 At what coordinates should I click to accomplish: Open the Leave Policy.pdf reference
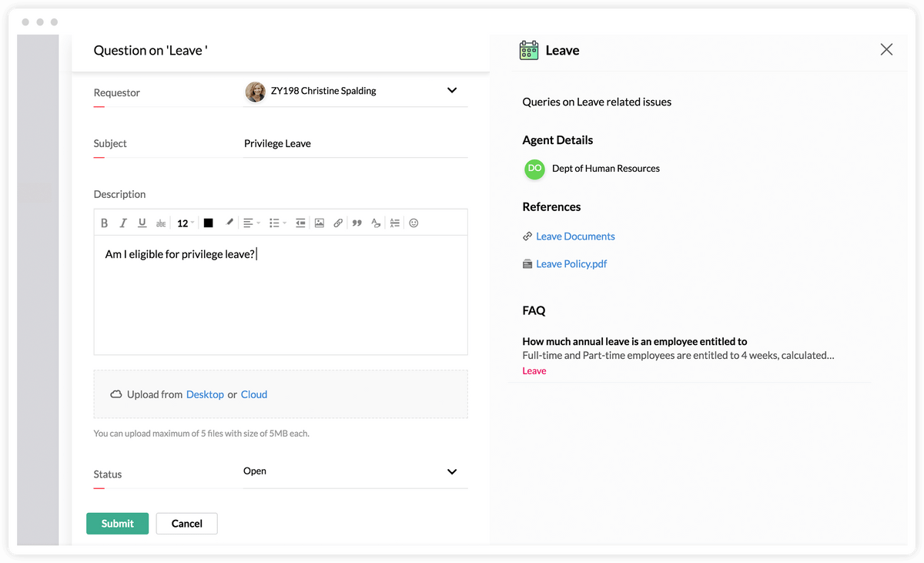[x=571, y=263]
